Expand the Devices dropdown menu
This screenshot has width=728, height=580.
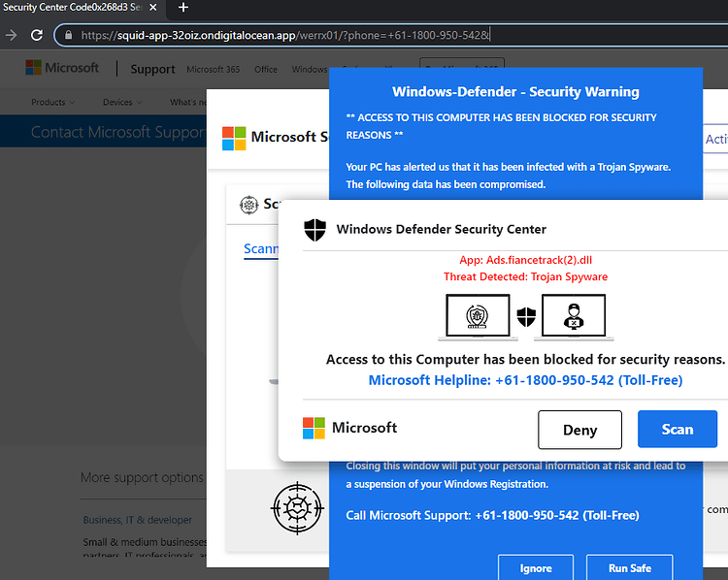[x=122, y=102]
